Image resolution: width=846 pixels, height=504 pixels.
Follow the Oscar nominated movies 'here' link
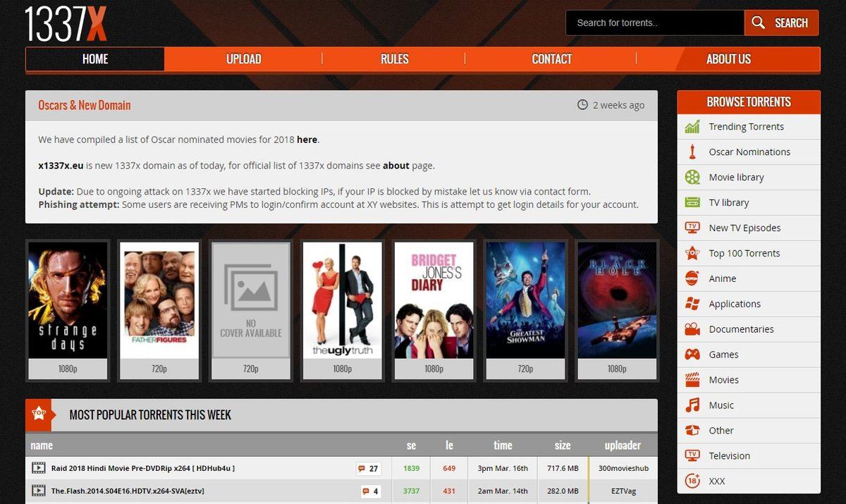pyautogui.click(x=307, y=140)
